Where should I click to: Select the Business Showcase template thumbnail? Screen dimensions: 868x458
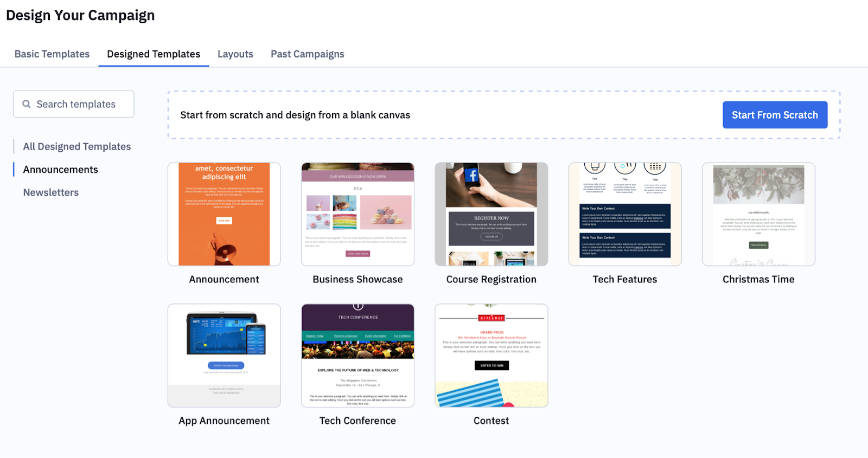click(x=358, y=214)
